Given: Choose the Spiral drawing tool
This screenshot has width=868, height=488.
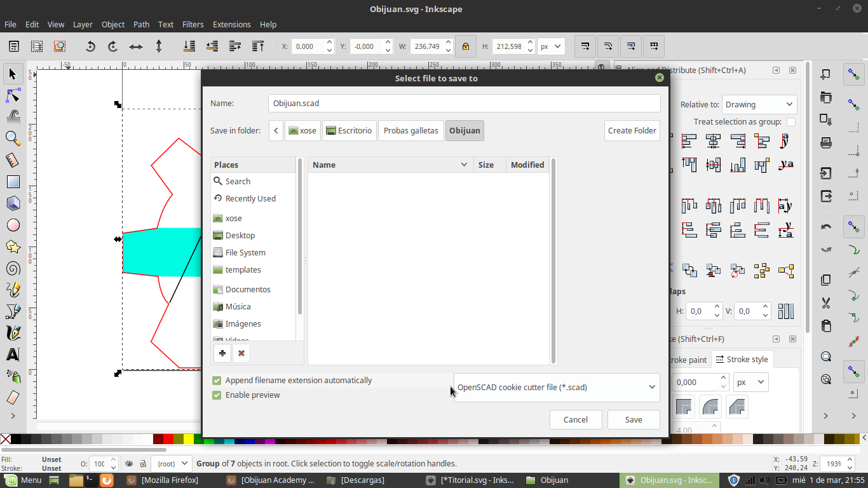Looking at the screenshot, I should [13, 268].
